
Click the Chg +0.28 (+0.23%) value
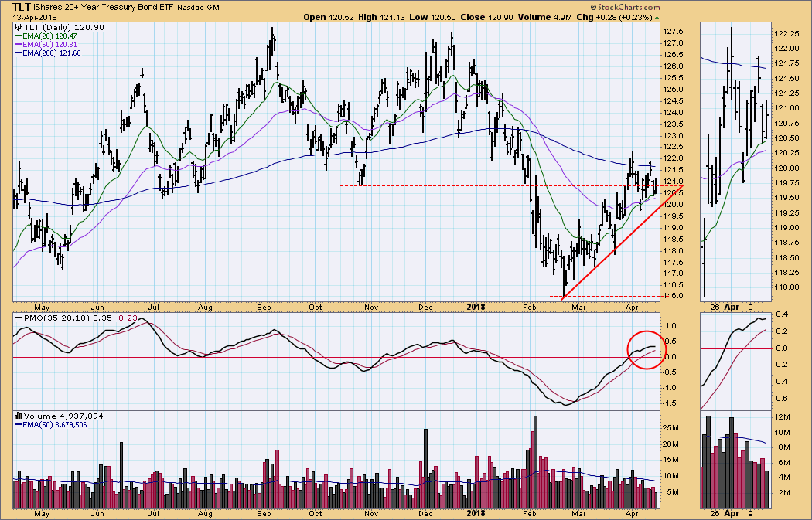click(x=614, y=17)
